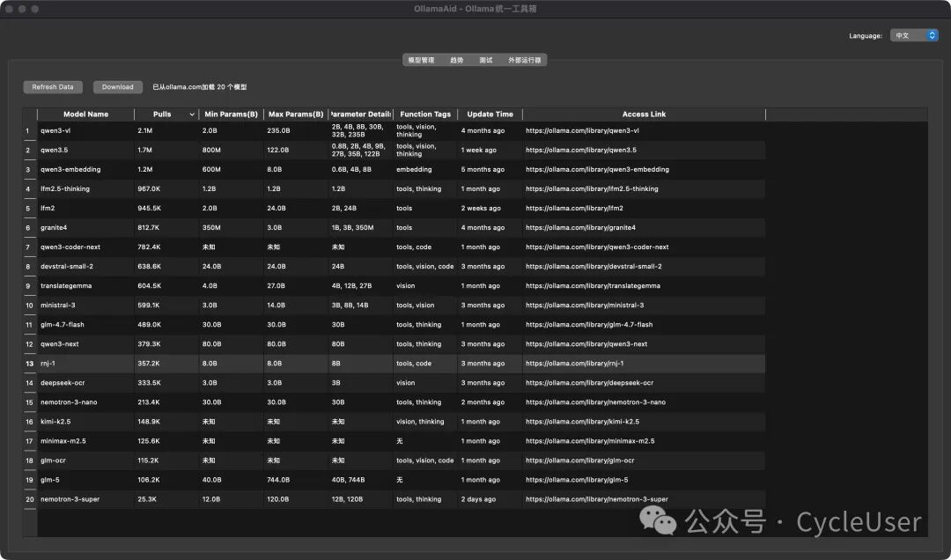The height and width of the screenshot is (560, 951).
Task: Click the 4B, 12B, 27B parameter details cell
Action: pyautogui.click(x=351, y=286)
